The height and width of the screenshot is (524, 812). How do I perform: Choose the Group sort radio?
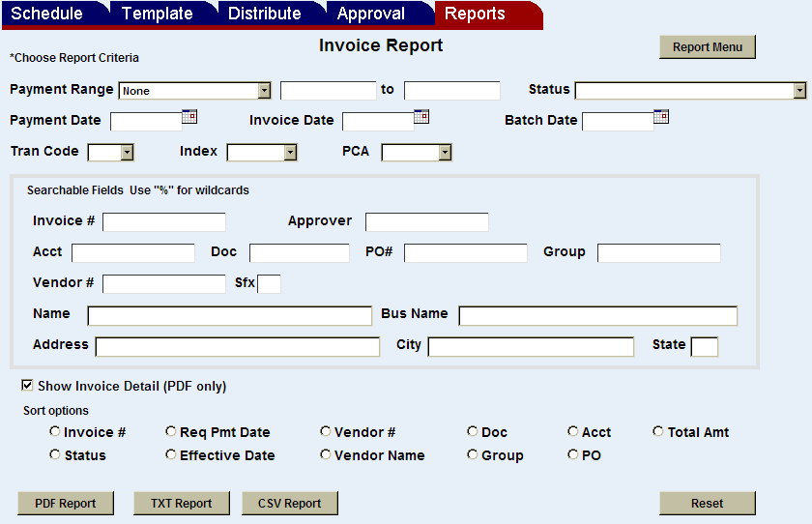[473, 454]
